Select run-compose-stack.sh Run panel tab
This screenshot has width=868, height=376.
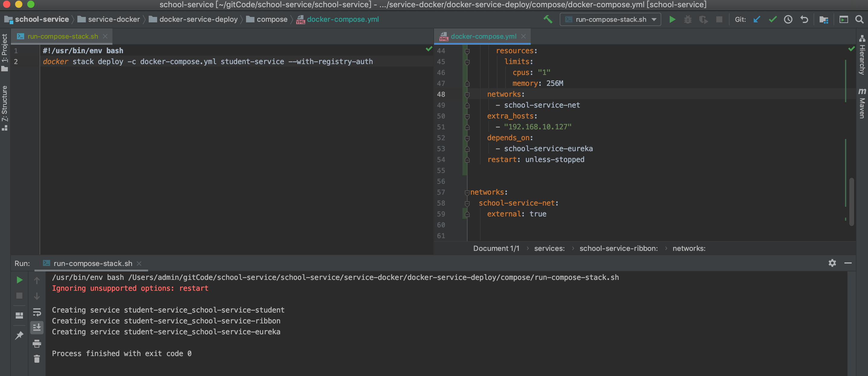(x=93, y=264)
